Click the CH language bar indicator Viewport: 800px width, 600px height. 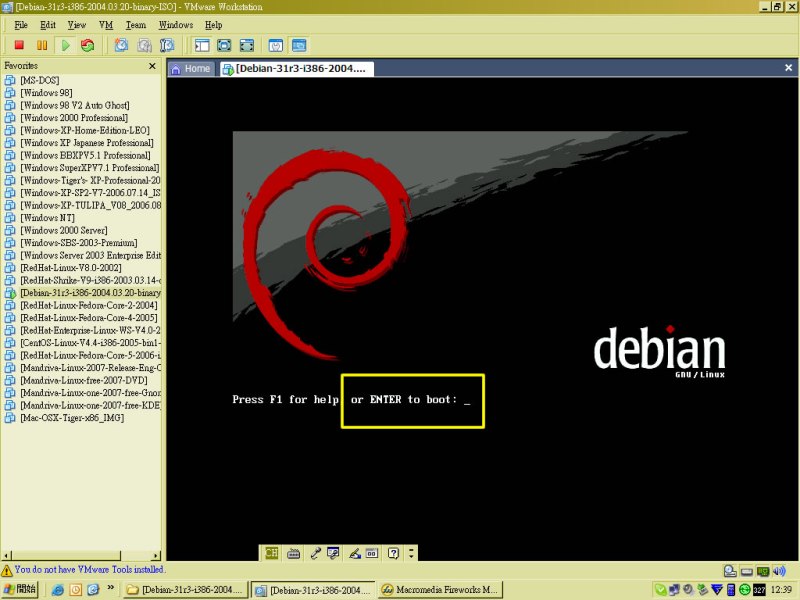[271, 553]
